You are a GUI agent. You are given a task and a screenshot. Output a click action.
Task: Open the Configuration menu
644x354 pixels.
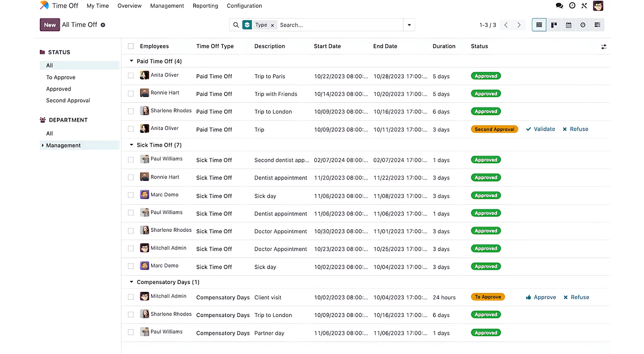[x=244, y=6]
